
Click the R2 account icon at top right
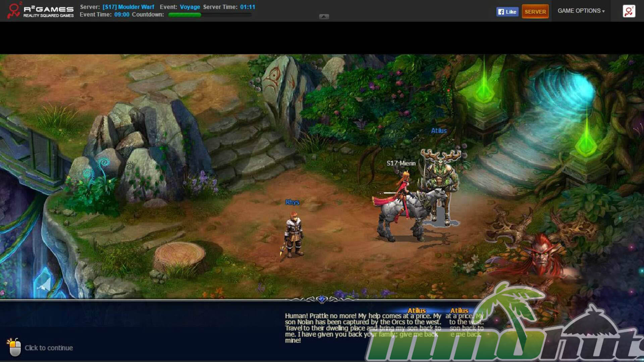click(x=629, y=11)
